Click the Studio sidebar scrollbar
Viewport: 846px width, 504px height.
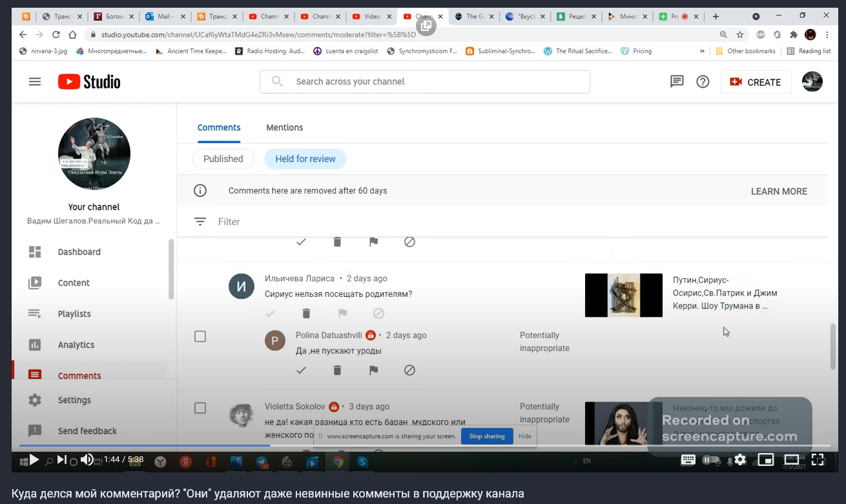coord(170,269)
